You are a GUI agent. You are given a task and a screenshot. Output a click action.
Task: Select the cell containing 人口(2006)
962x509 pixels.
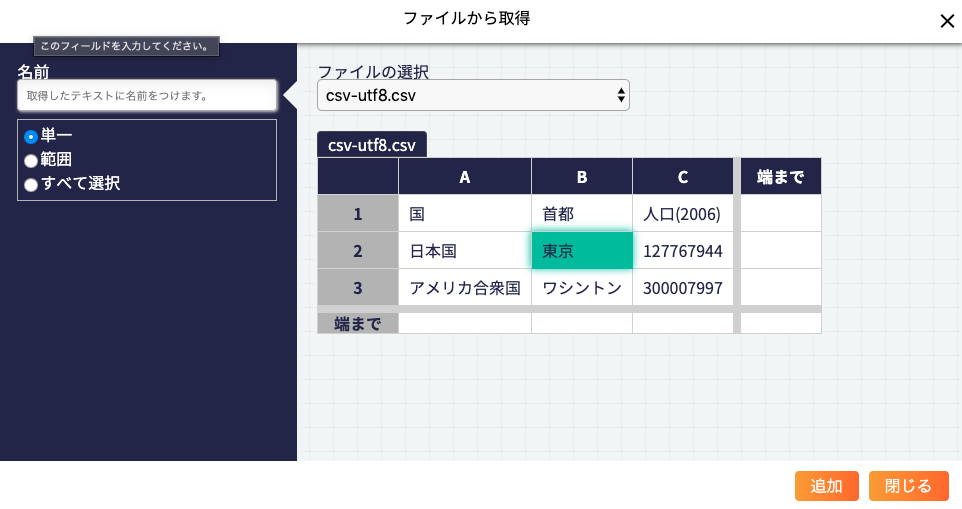click(x=683, y=213)
